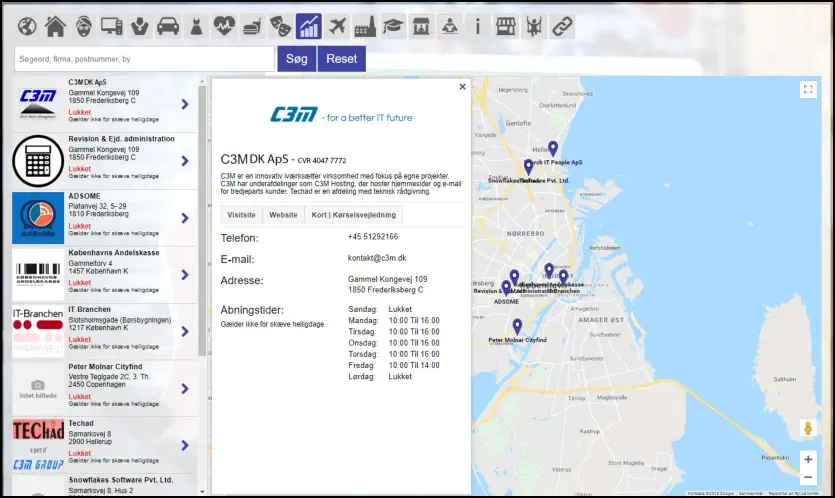Open the house category icon
The height and width of the screenshot is (498, 835).
point(55,26)
